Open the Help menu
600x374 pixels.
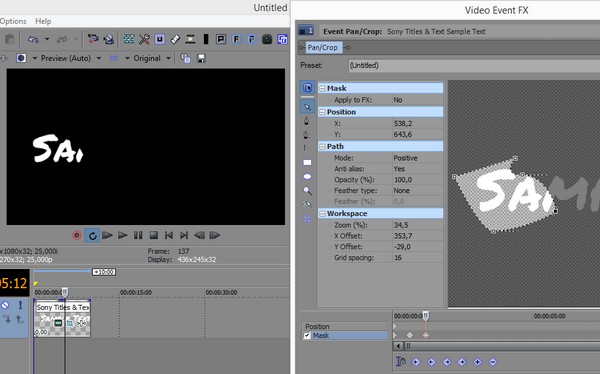(x=43, y=21)
